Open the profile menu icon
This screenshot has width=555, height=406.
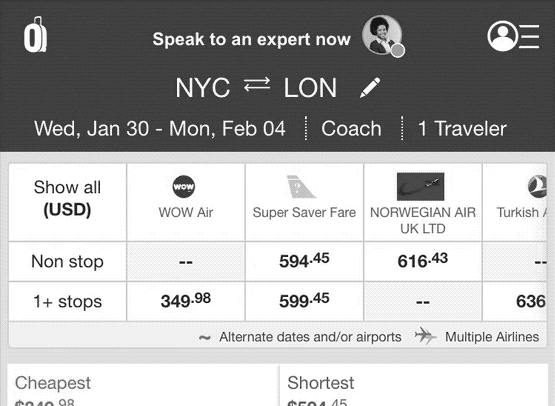pos(513,36)
